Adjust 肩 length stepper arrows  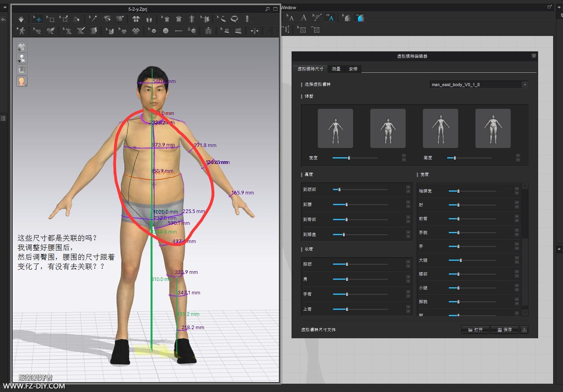pyautogui.click(x=408, y=279)
